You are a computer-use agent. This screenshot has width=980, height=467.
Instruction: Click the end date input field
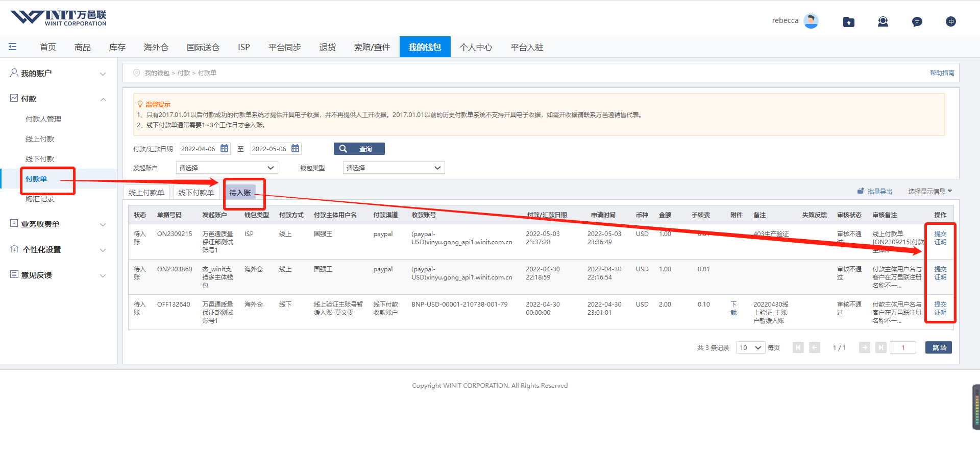pyautogui.click(x=276, y=149)
